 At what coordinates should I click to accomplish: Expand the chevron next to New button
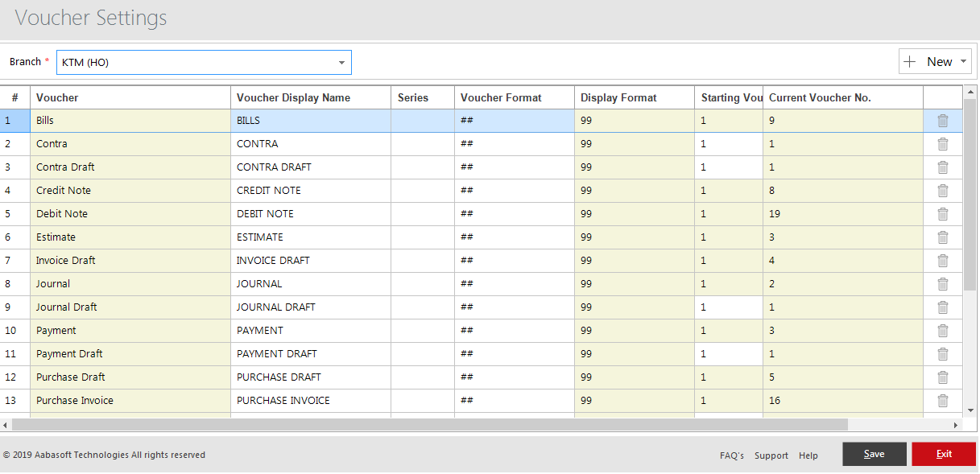click(962, 61)
